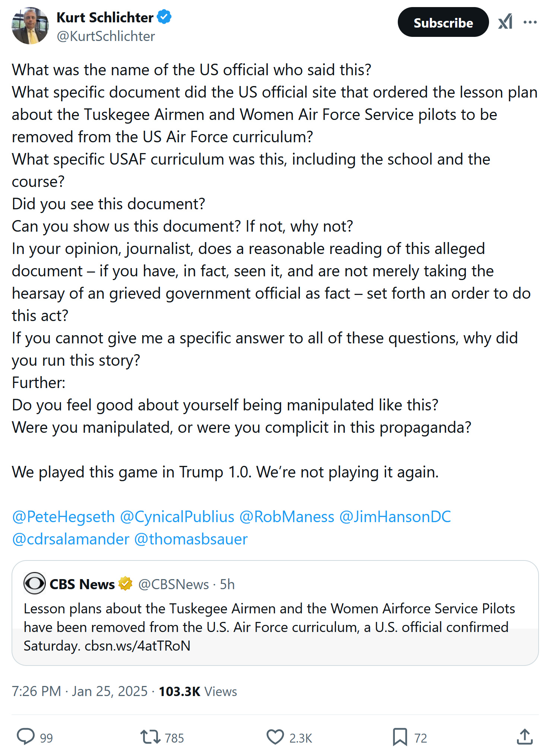Open the @CynicalPublius mention link
The image size is (552, 756).
[x=177, y=517]
